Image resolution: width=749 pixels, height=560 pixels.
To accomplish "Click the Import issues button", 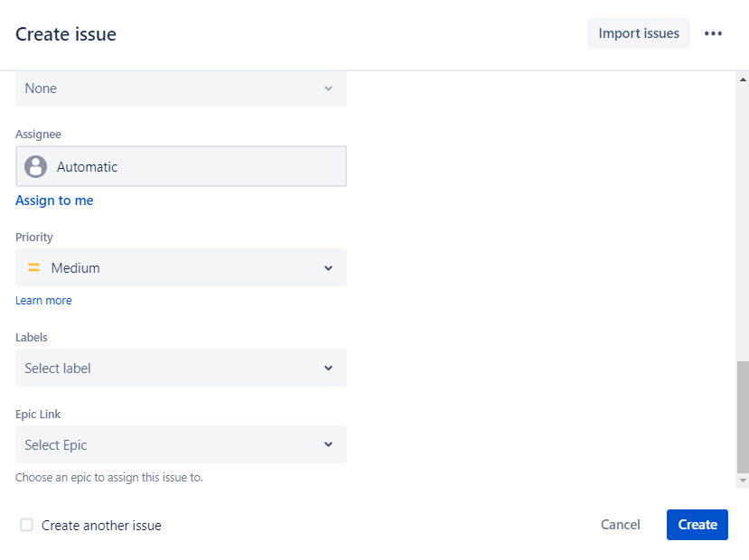I will [638, 33].
